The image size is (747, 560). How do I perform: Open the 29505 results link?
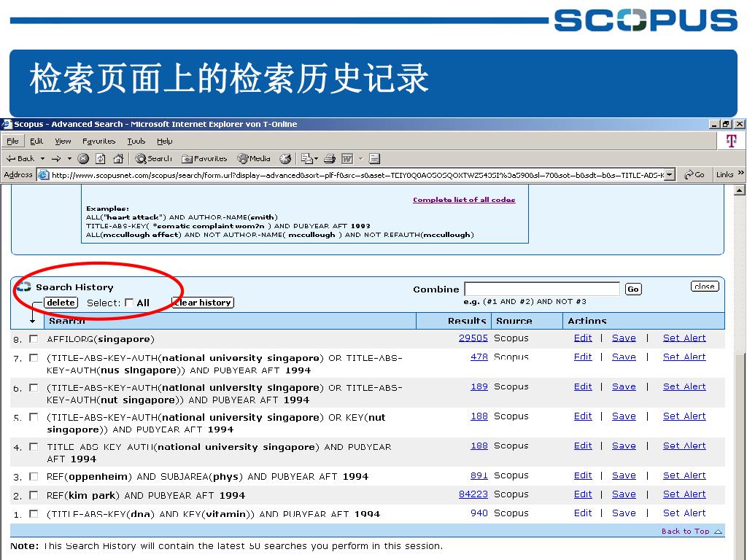[473, 338]
